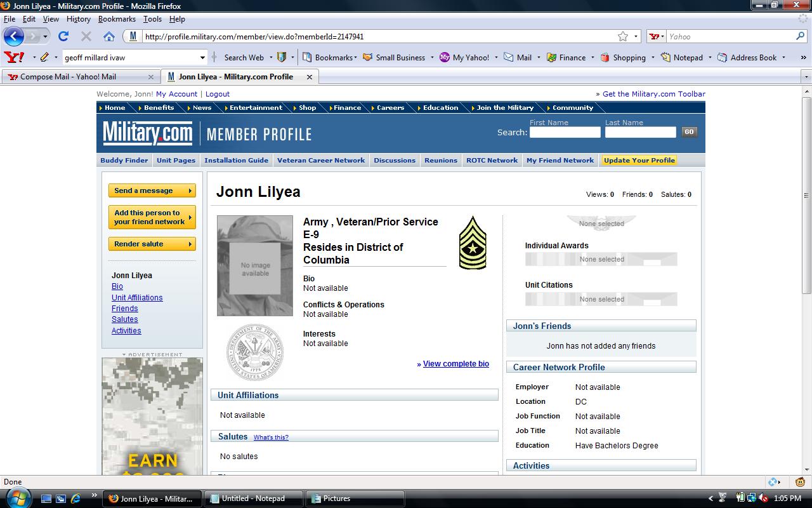
Task: Click the Yahoo search magnifier icon
Action: click(x=800, y=36)
